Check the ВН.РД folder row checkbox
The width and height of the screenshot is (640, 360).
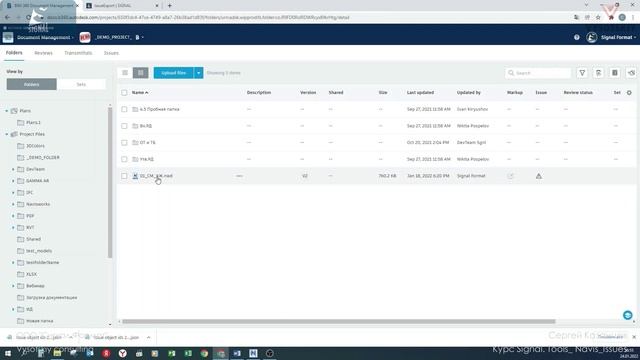point(124,126)
